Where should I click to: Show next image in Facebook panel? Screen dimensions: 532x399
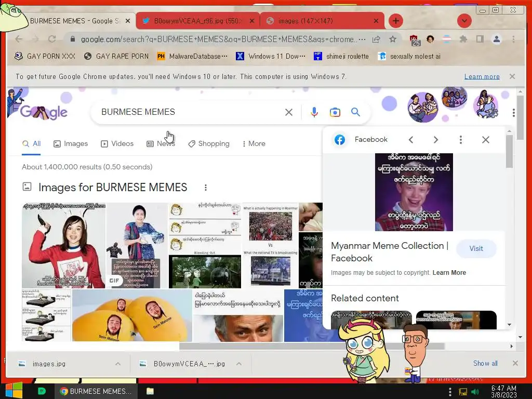point(436,139)
